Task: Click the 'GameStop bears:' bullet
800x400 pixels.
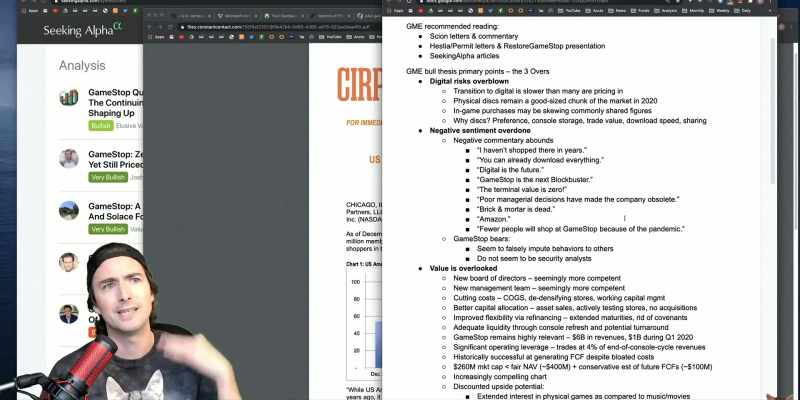Action: click(481, 239)
